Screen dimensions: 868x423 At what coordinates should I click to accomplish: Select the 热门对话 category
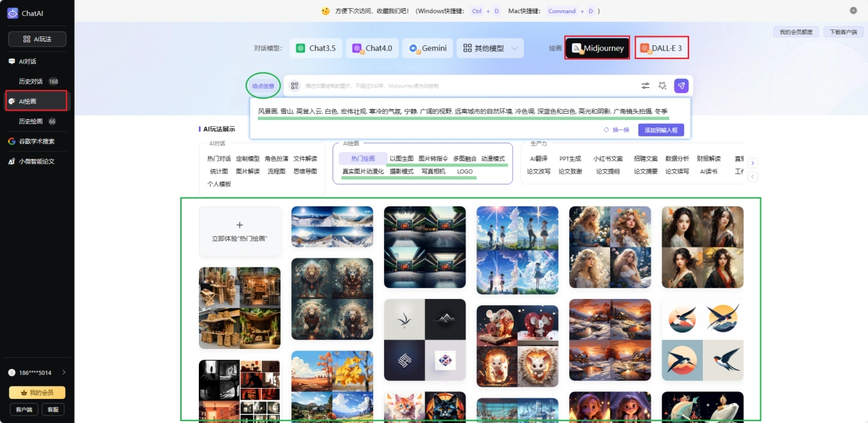tap(219, 158)
